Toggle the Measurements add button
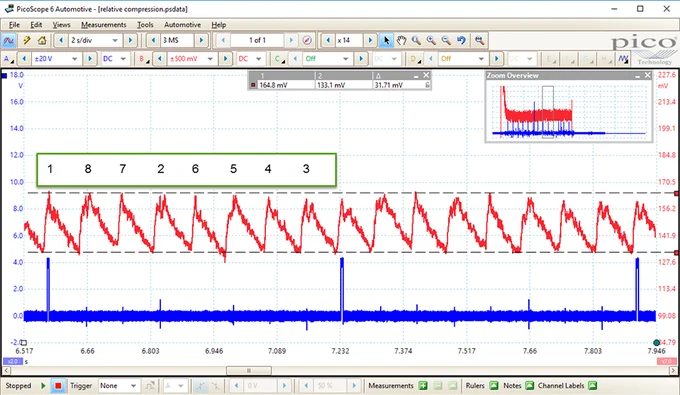The width and height of the screenshot is (680, 395). point(423,385)
